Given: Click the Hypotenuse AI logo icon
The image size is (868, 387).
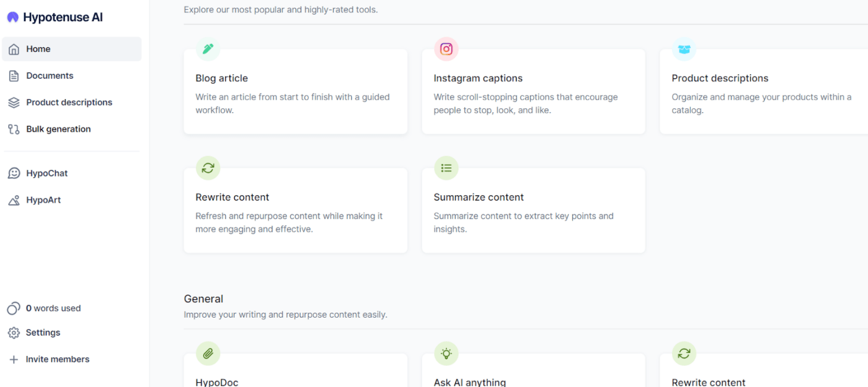Looking at the screenshot, I should pos(12,17).
